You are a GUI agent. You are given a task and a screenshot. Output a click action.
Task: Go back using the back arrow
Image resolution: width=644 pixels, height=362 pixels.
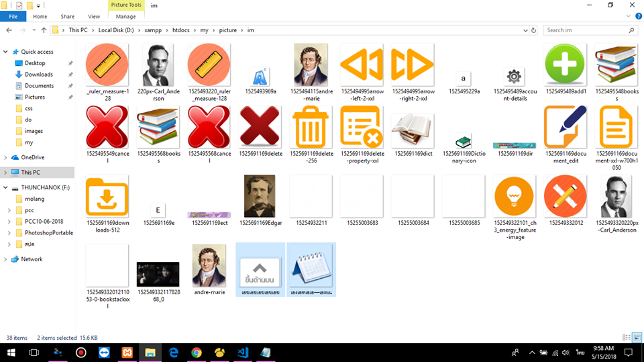pos(9,30)
